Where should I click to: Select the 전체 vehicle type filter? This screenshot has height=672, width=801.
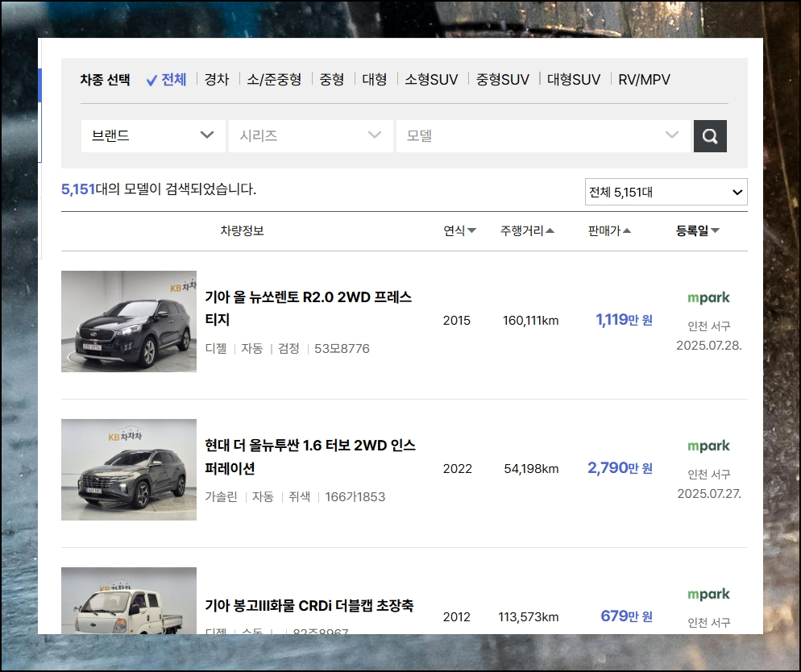[x=167, y=80]
